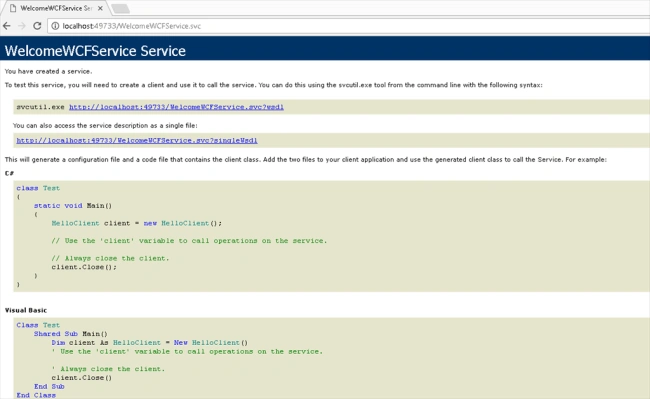Click the VB "' Always close the client." comment
Viewport: 650px width, 399px height.
click(x=108, y=369)
